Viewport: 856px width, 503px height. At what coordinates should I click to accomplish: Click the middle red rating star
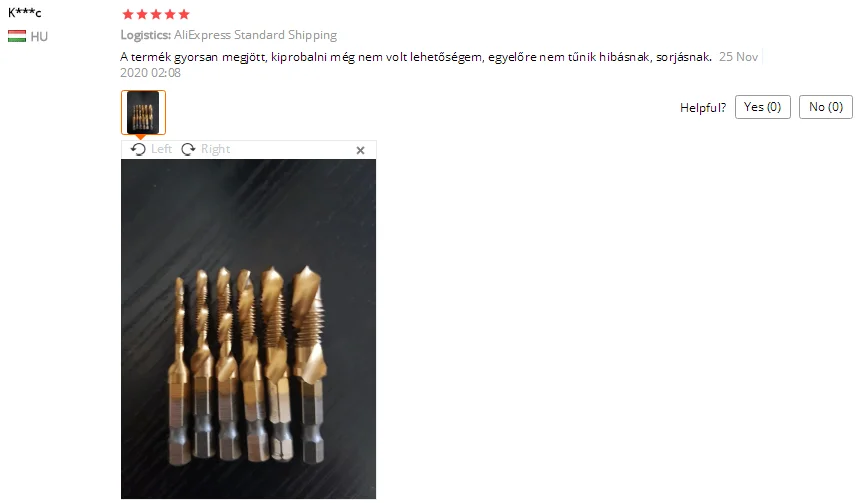[156, 14]
